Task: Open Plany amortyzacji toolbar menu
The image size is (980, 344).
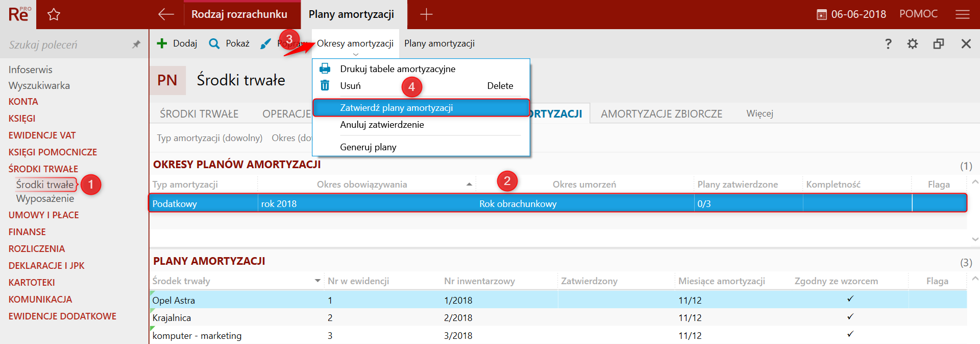Action: click(x=439, y=43)
